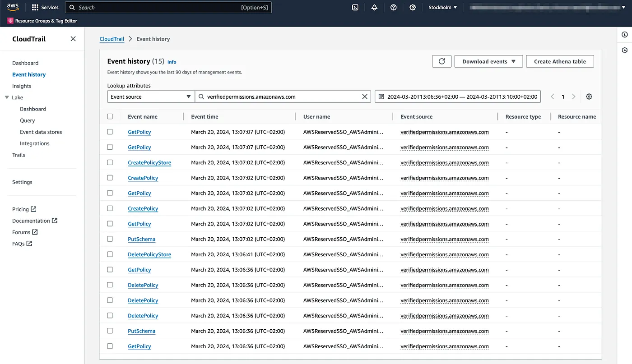The image size is (632, 364).
Task: Open FAQs external link
Action: coord(22,244)
